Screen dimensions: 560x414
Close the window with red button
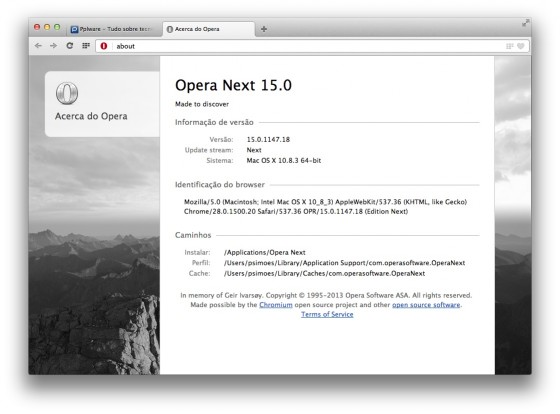point(37,27)
